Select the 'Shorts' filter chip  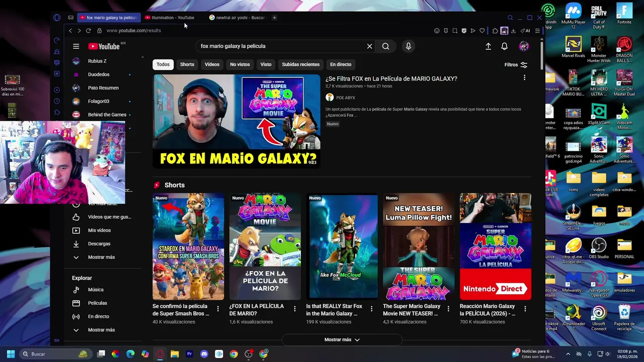[x=187, y=64]
